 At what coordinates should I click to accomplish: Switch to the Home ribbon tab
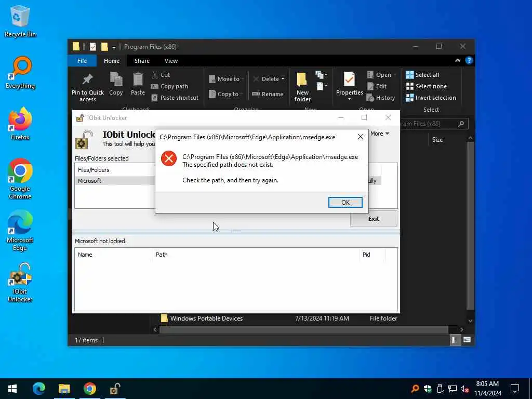(x=112, y=61)
